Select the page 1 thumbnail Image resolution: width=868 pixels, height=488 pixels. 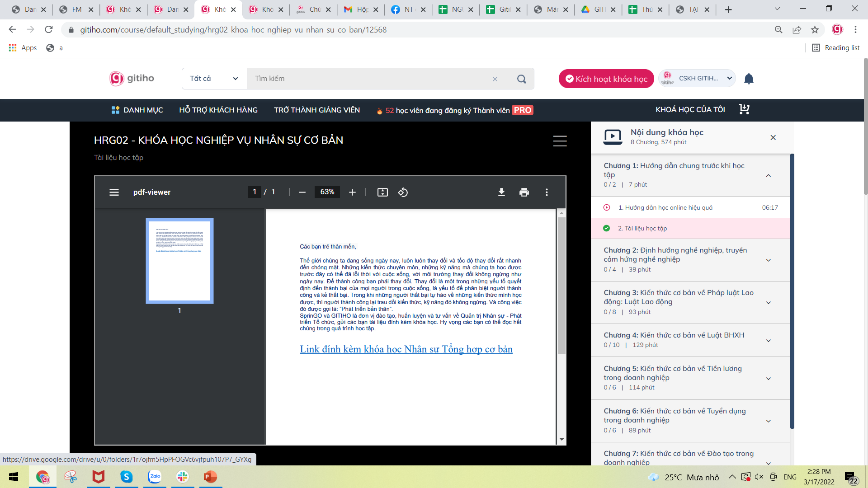click(x=179, y=261)
